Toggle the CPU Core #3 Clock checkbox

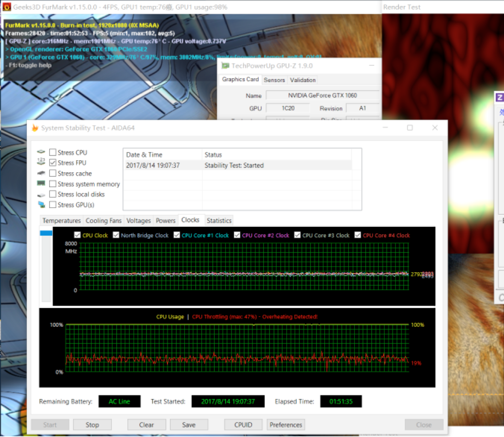pyautogui.click(x=297, y=235)
